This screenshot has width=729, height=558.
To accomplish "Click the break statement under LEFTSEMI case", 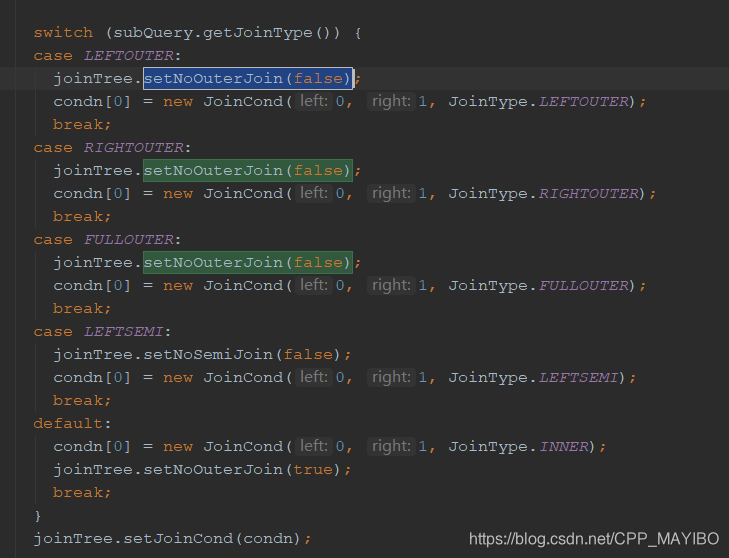I will pos(82,401).
